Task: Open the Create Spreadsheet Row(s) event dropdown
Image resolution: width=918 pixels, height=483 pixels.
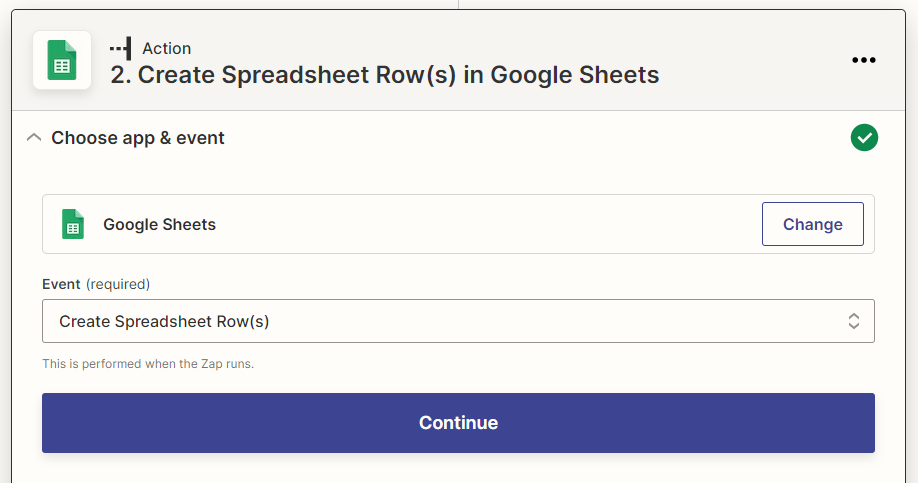Action: (x=458, y=321)
